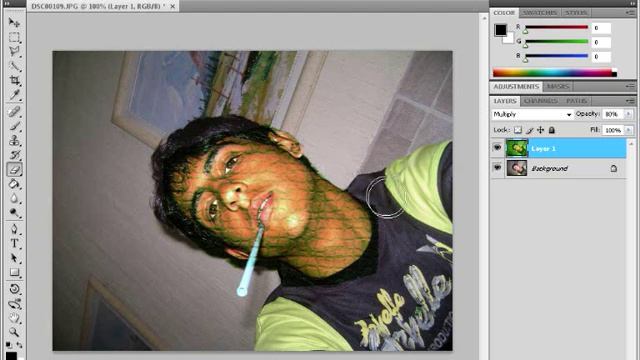
Task: Select the Layer 1 thumbnail
Action: [x=517, y=148]
